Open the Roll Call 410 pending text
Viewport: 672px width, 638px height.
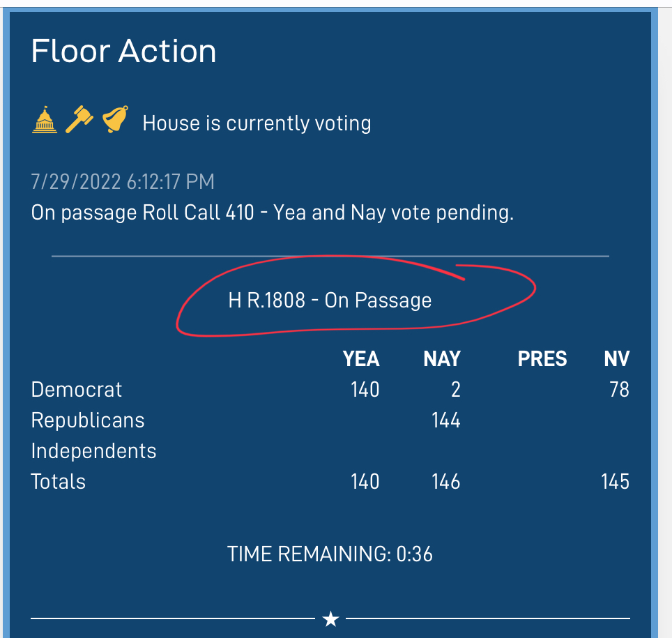pos(272,213)
